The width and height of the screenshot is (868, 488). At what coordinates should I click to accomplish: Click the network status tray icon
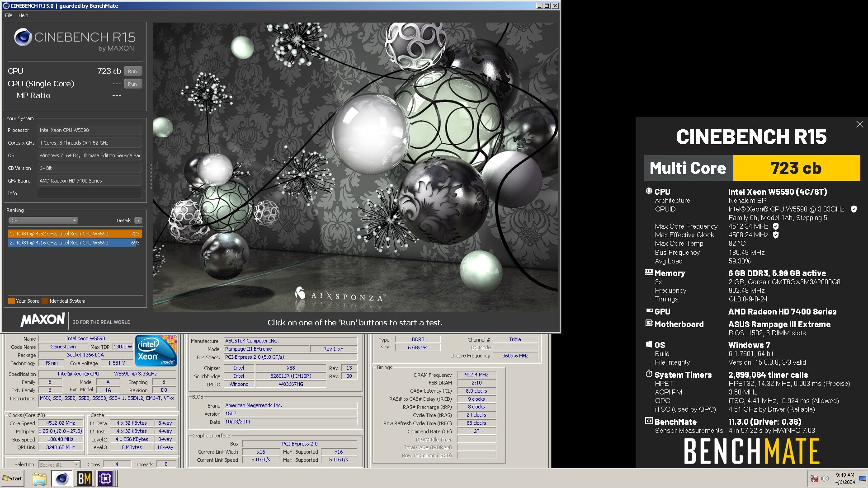point(814,479)
